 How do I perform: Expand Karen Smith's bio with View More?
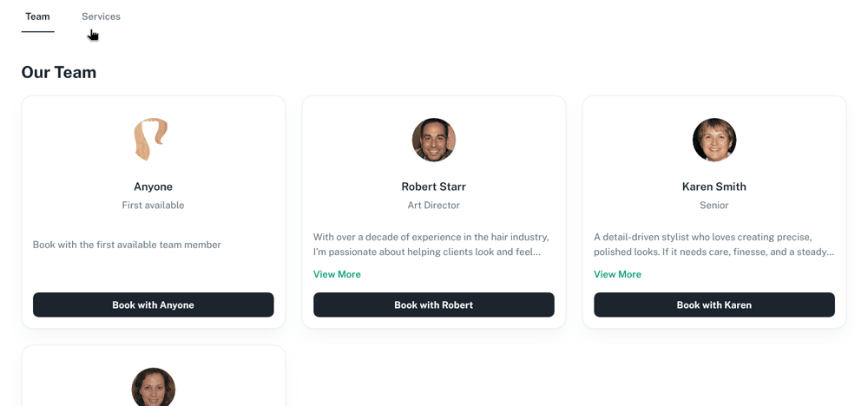[617, 274]
